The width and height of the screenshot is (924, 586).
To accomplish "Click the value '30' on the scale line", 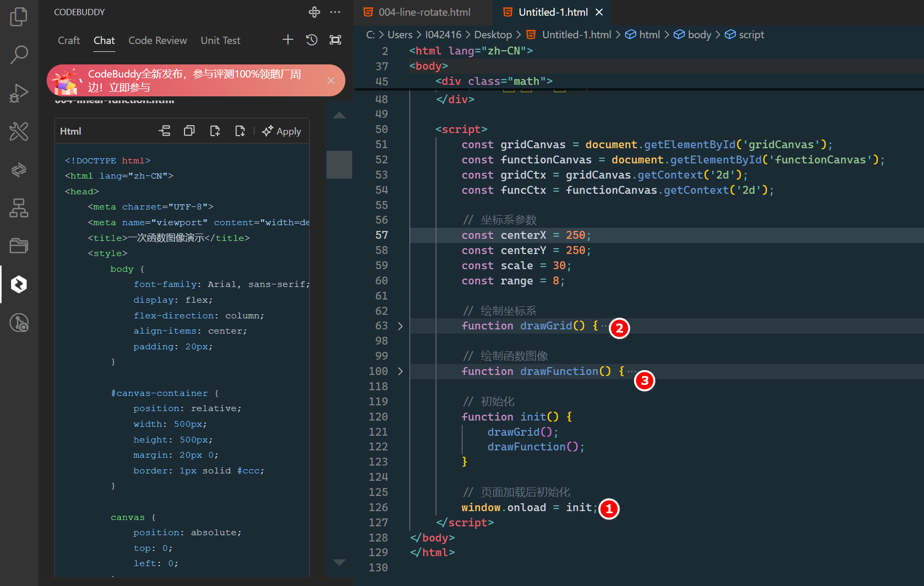I will [x=559, y=266].
